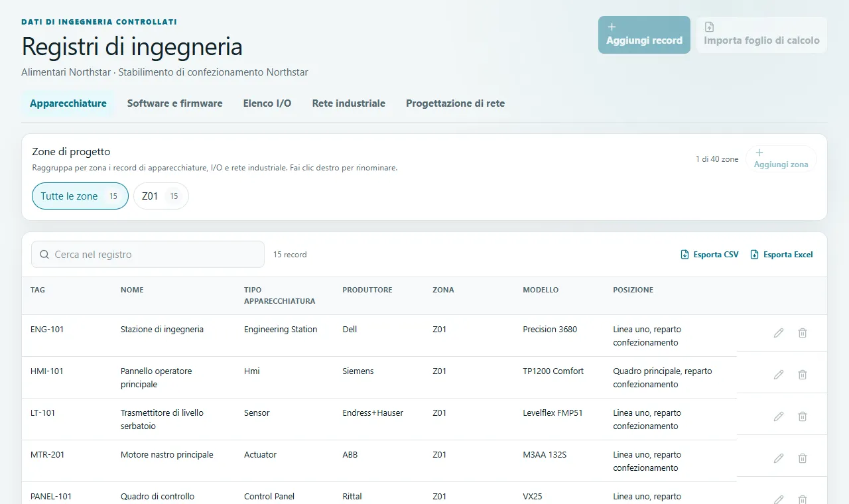The width and height of the screenshot is (849, 504).
Task: Click the PANEL-101 tag cell
Action: pyautogui.click(x=51, y=497)
